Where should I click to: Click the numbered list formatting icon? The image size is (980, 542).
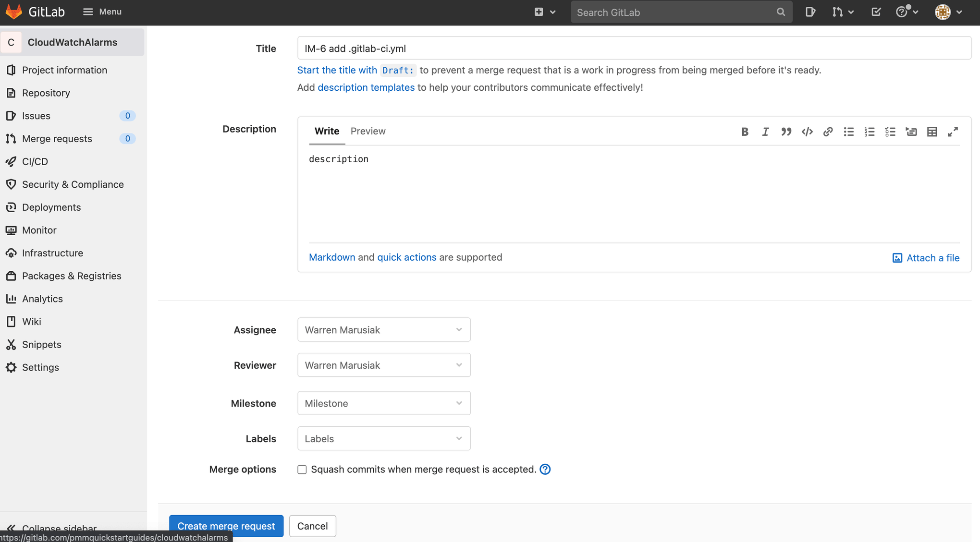click(869, 132)
